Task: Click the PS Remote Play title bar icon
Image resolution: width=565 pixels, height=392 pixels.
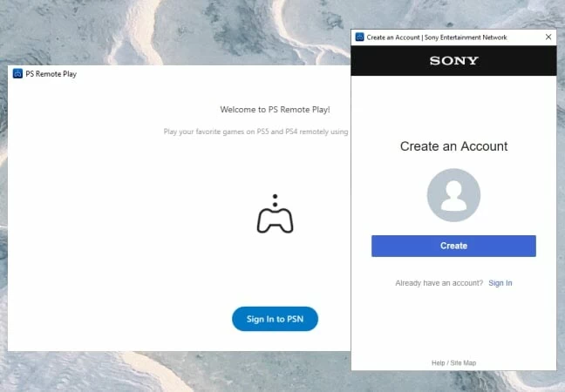Action: coord(17,74)
